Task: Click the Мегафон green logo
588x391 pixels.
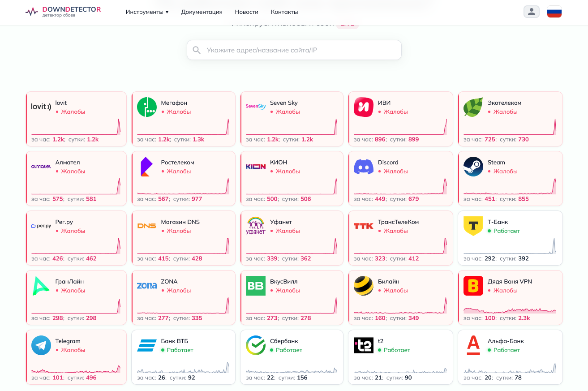Action: tap(147, 107)
